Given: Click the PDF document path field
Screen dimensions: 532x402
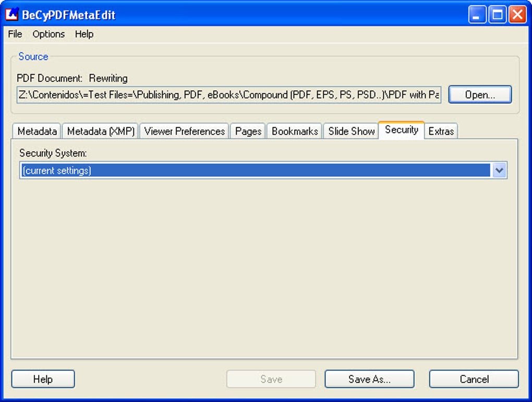Looking at the screenshot, I should (x=229, y=95).
